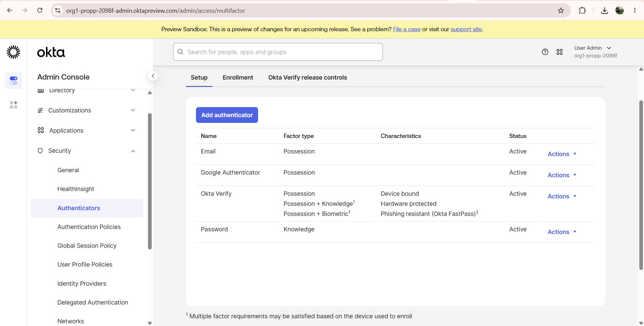The width and height of the screenshot is (644, 326).
Task: Click the browser forward arrow
Action: point(24,10)
